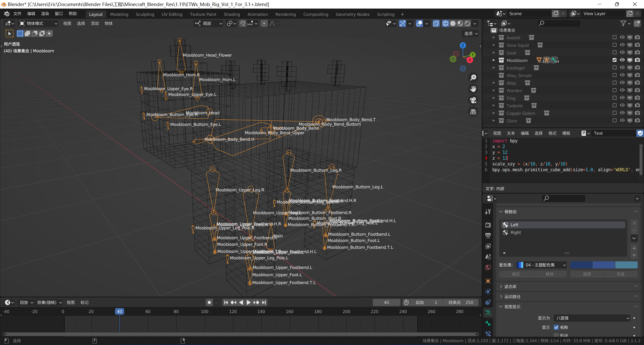Click the zoom view magnifier icon
The height and width of the screenshot is (345, 644).
pos(473,78)
